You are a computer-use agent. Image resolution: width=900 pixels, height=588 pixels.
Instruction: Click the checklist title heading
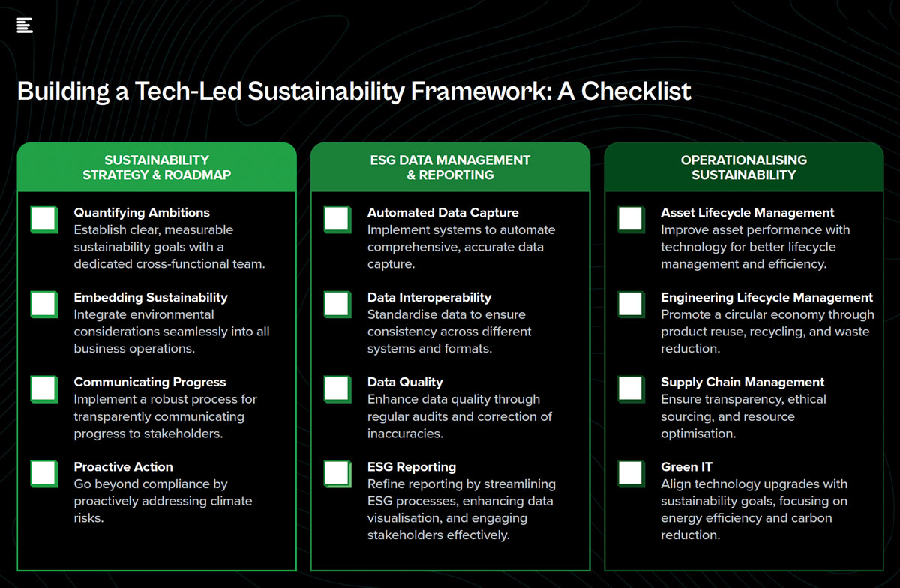coord(354,91)
